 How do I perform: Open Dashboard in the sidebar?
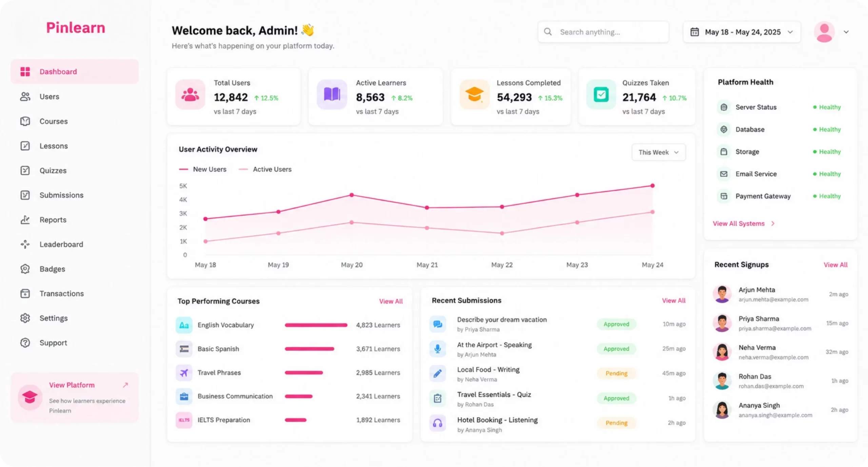(75, 72)
